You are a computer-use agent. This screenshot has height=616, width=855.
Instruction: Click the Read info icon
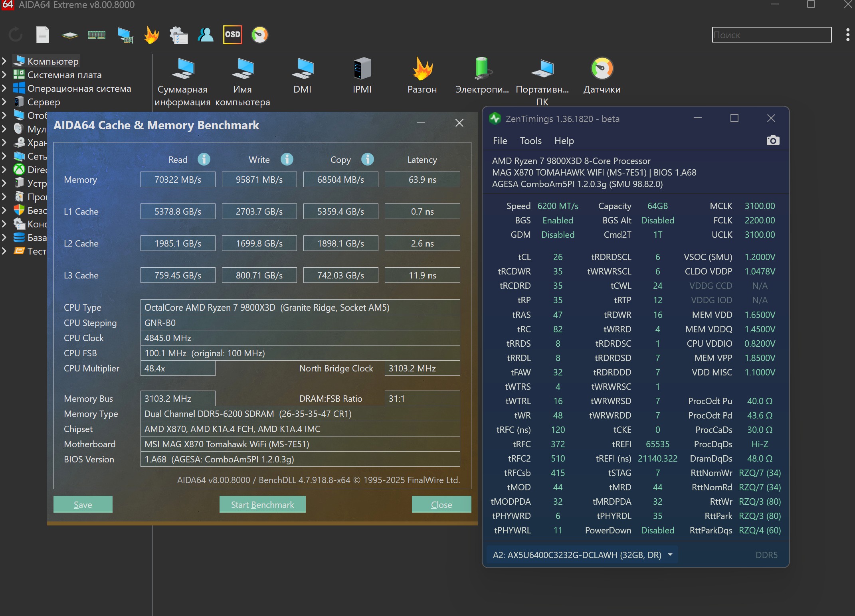[204, 159]
